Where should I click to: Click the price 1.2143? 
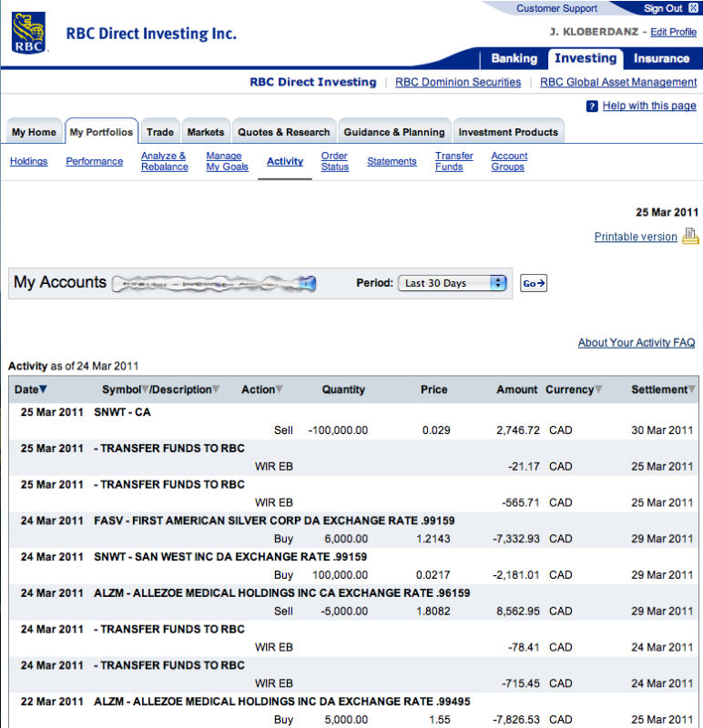[x=433, y=539]
